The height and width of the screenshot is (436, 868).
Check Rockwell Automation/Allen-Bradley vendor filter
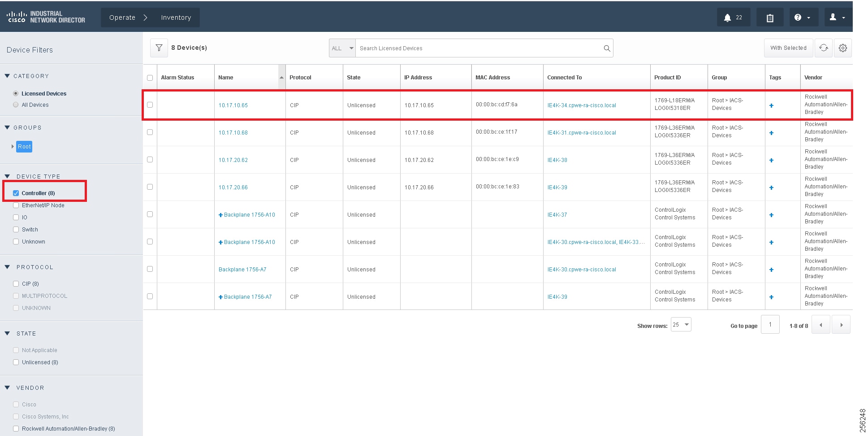[16, 428]
